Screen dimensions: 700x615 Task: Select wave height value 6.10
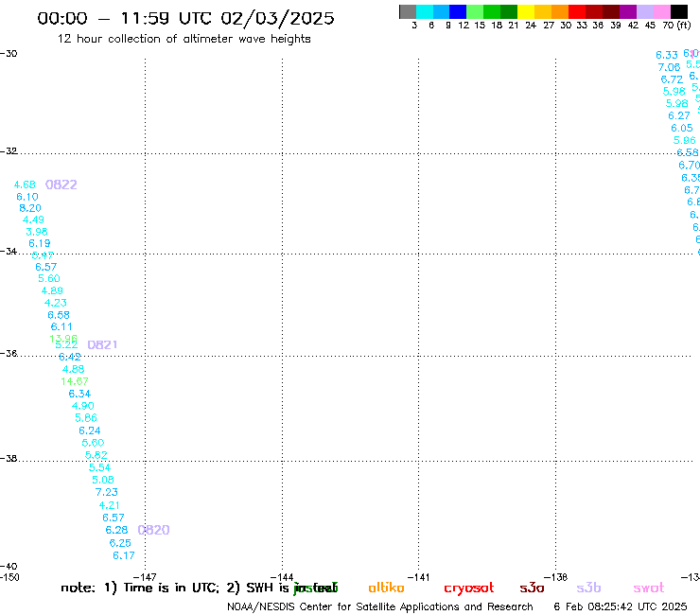[x=27, y=197]
